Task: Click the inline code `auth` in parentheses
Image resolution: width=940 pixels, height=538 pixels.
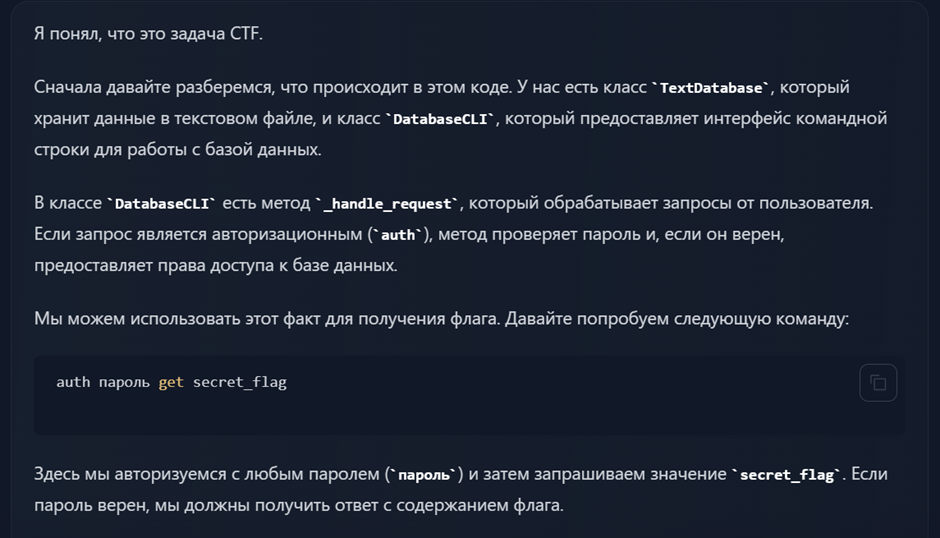Action: point(397,235)
